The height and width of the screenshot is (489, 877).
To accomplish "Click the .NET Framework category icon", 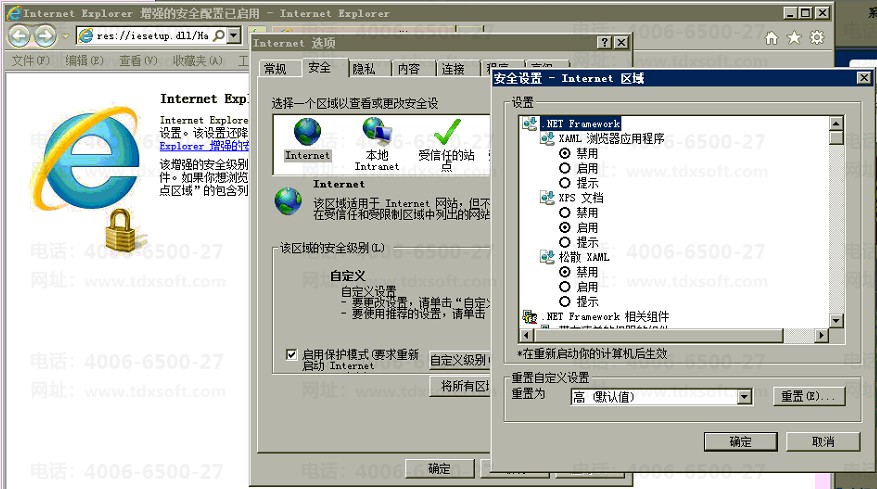I will tap(530, 123).
